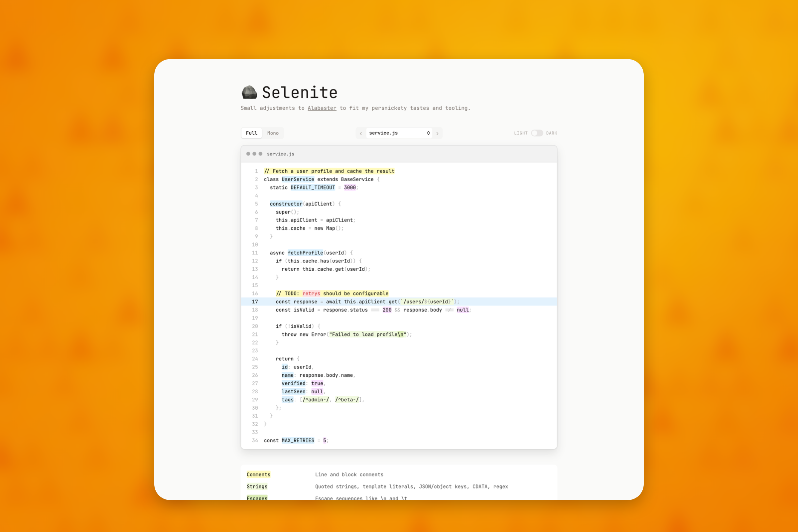Click the misspelled word 'retrys' in the TODO
Viewport: 798px width, 532px height.
(x=311, y=294)
